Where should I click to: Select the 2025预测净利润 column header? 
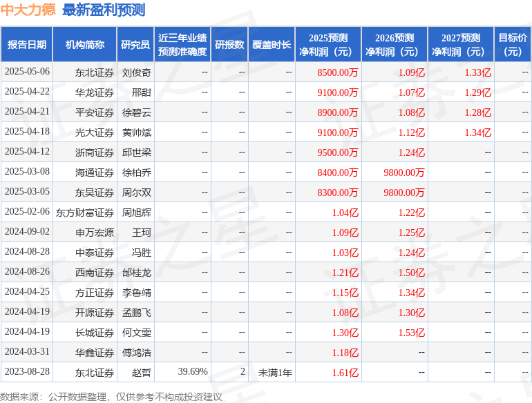tap(328, 44)
